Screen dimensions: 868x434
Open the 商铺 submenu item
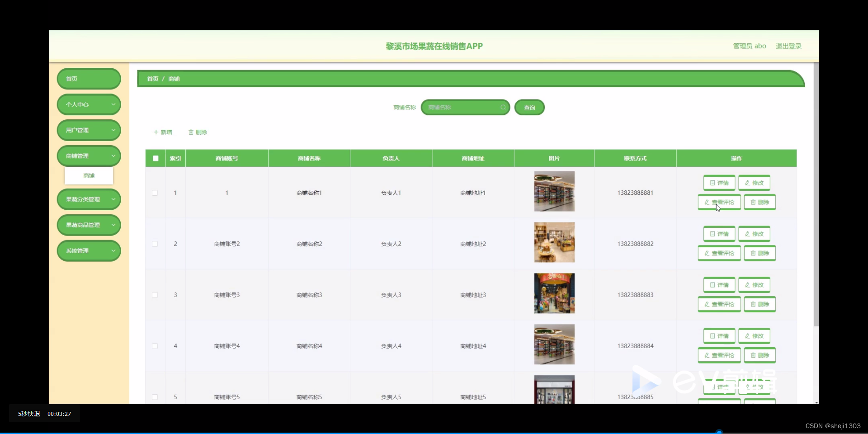pos(89,175)
